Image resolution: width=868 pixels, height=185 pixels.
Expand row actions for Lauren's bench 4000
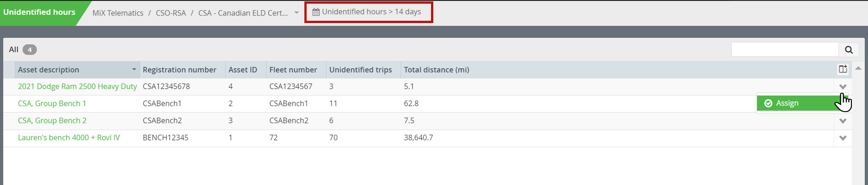[x=843, y=138]
